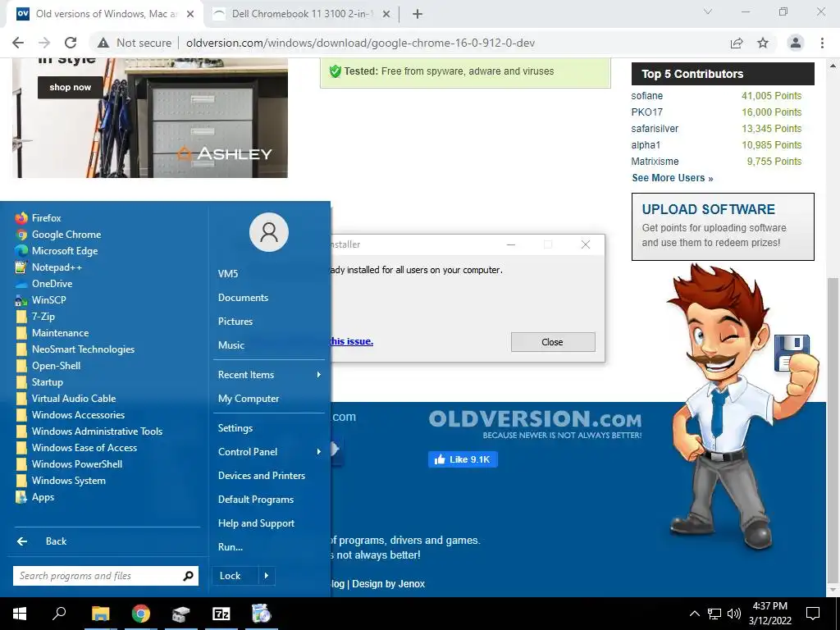Expand the Maintenance folder
The image size is (840, 630).
[52, 333]
